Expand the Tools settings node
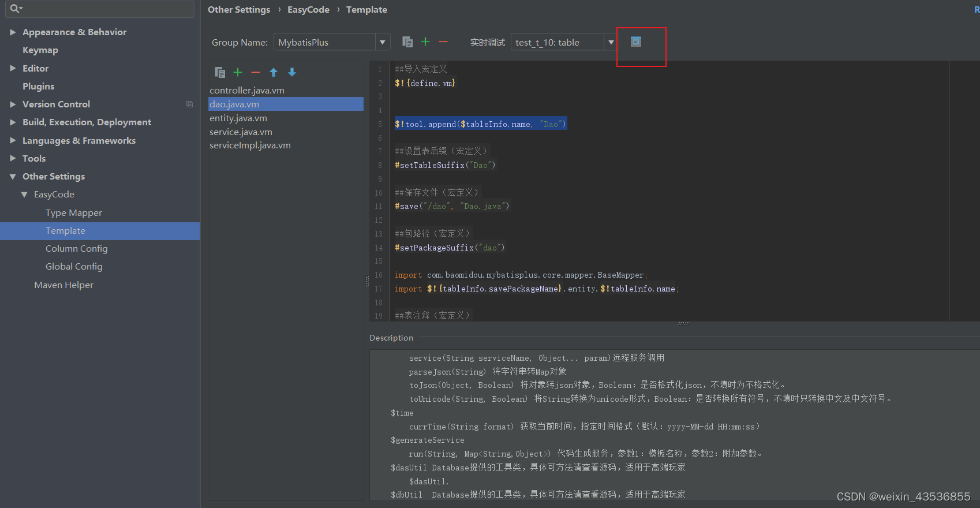980x508 pixels. click(x=13, y=158)
